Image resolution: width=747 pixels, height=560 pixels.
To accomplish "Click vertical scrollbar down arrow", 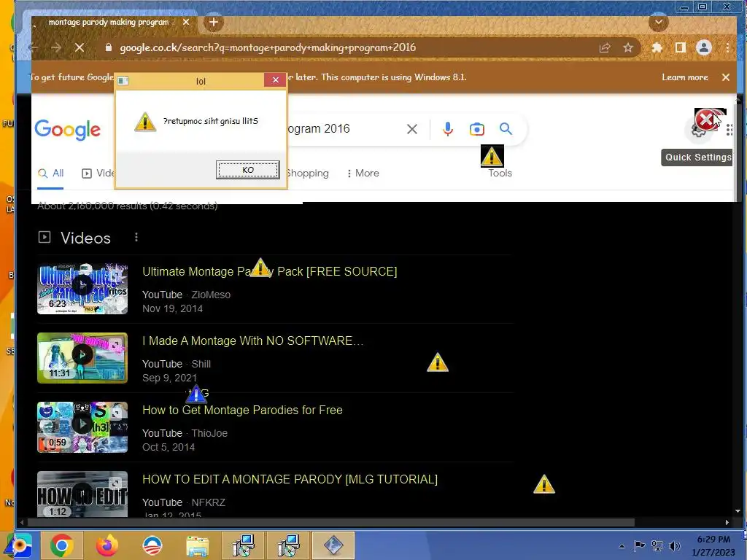I will 738,511.
